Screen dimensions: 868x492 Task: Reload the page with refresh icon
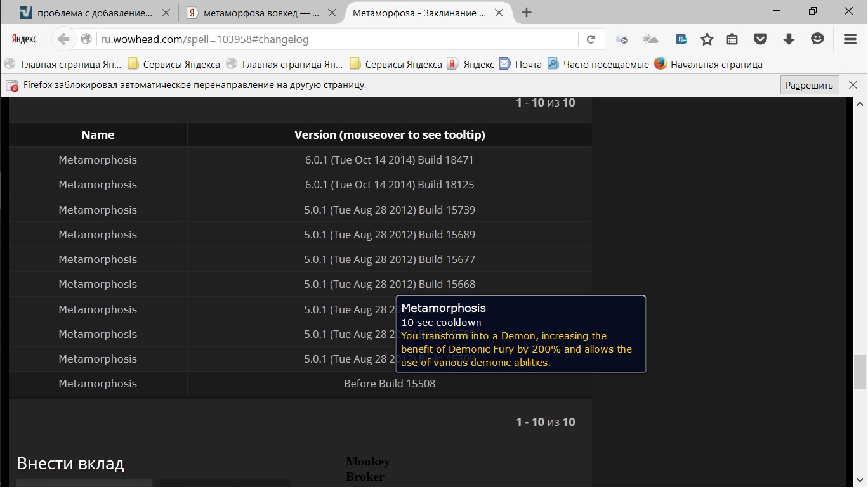click(x=591, y=39)
